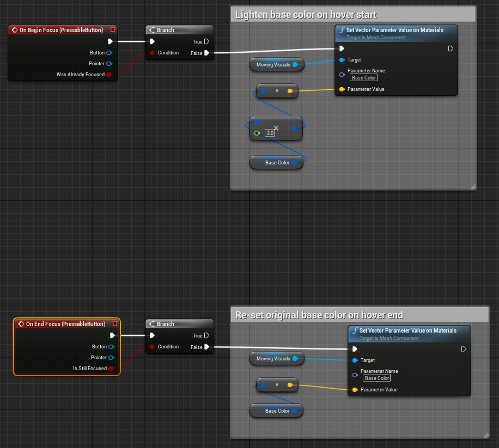Click the Target pin in the hover end comment
499x448 pixels.
(355, 360)
